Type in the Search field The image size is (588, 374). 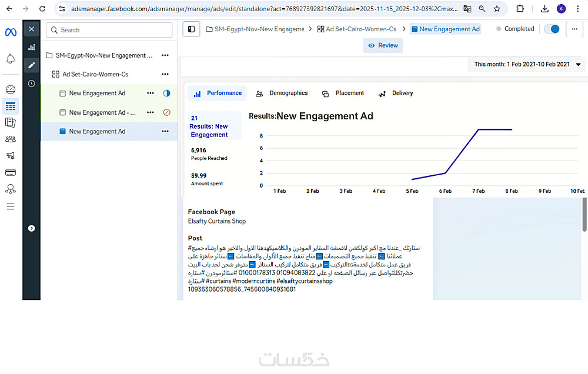(x=112, y=30)
